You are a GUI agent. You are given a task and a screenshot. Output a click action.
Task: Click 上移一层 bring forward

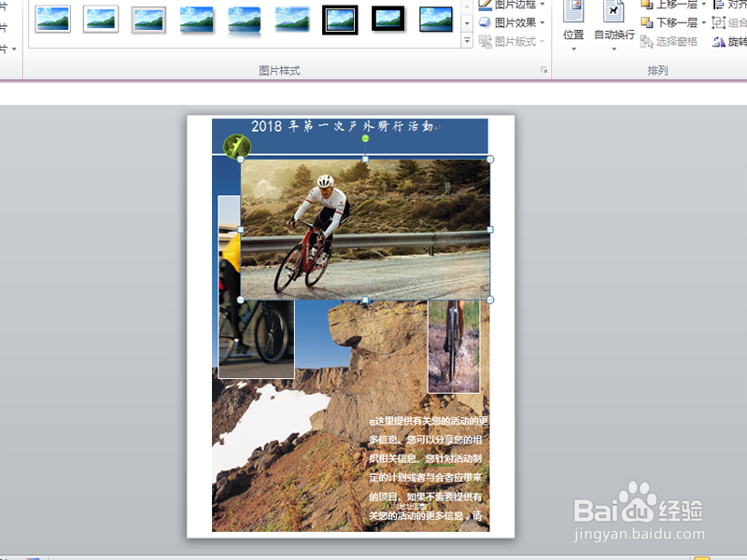click(x=669, y=5)
